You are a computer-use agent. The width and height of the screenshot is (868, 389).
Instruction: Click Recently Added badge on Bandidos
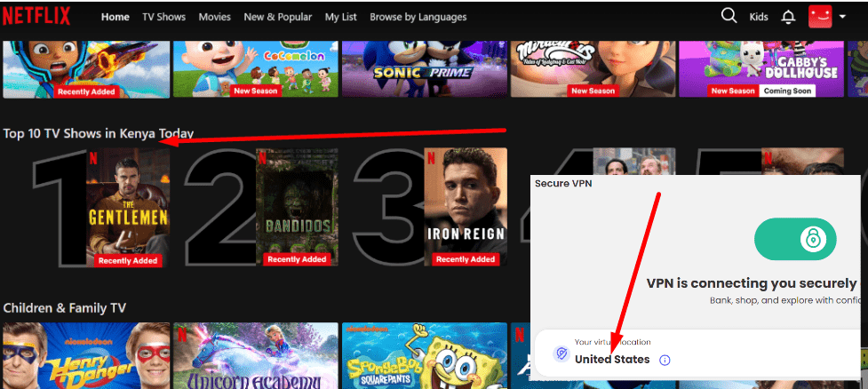tap(297, 259)
